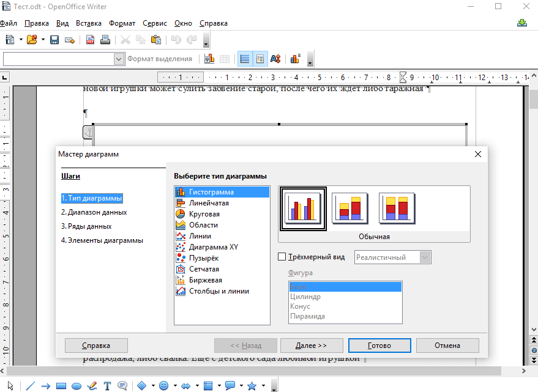Image resolution: width=538 pixels, height=392 pixels.
Task: Click the update download icon in the menu bar
Action: point(522,23)
